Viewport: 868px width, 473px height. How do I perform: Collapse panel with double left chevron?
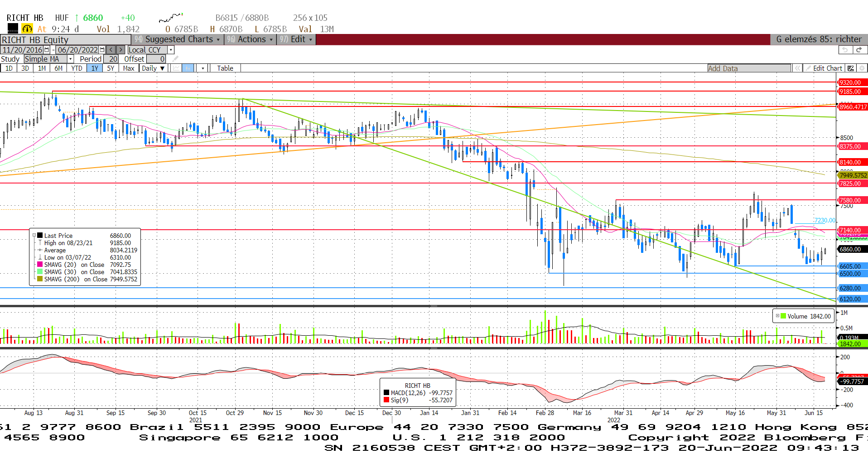pyautogui.click(x=797, y=68)
